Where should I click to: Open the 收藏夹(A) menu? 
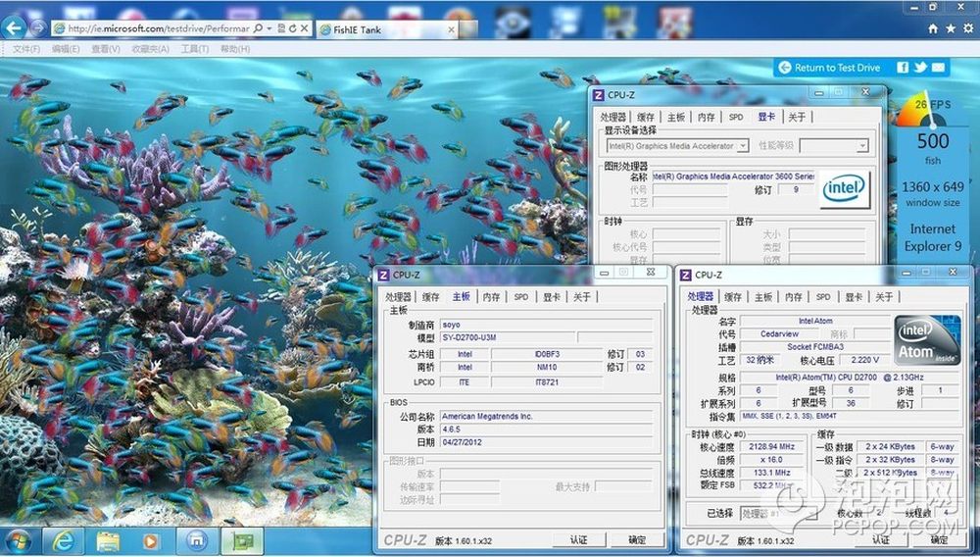click(x=151, y=49)
